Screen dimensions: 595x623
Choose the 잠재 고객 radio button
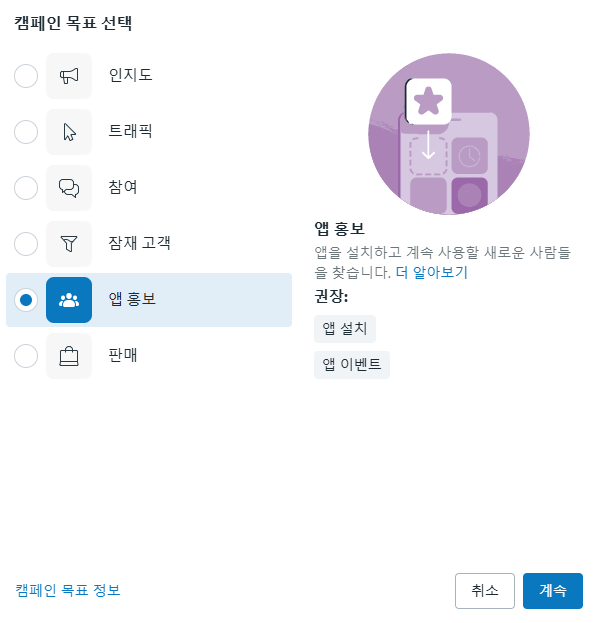click(26, 244)
